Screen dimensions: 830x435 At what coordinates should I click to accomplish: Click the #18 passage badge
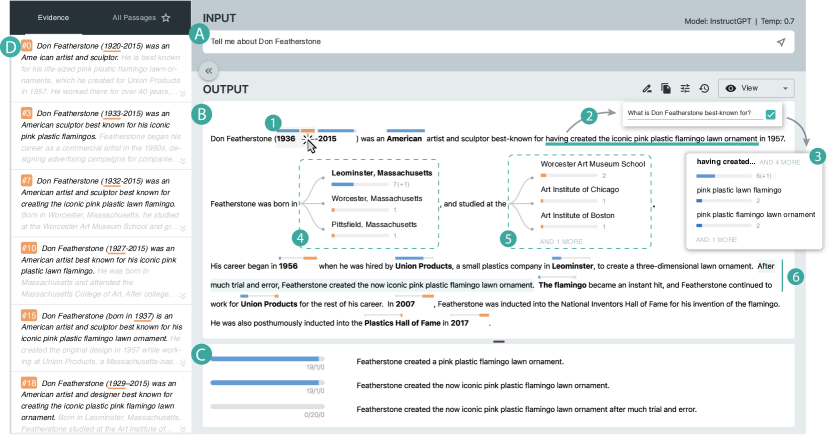point(29,383)
